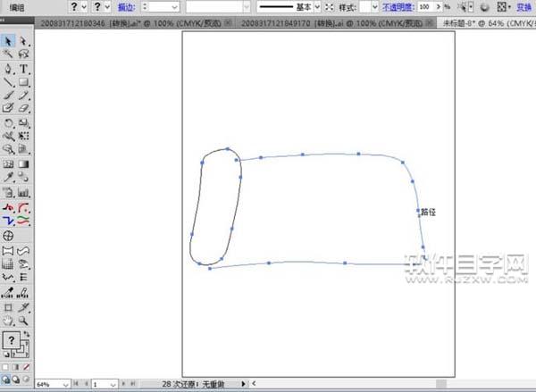Select the Selection (black arrow) tool
Viewport: 536px width, 392px height.
(x=8, y=41)
